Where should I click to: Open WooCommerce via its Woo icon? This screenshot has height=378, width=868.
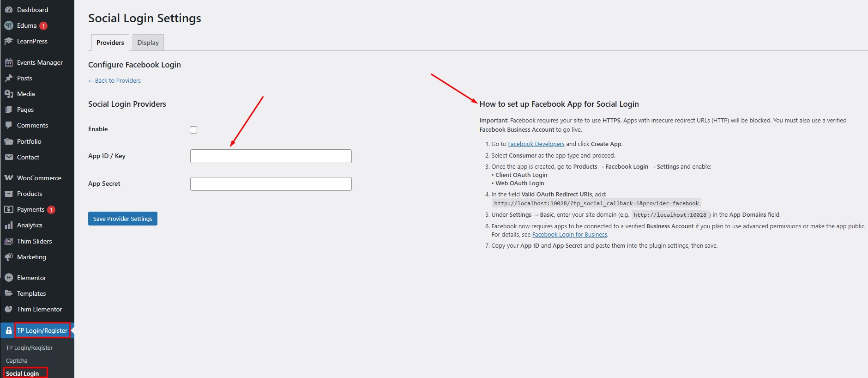point(9,178)
